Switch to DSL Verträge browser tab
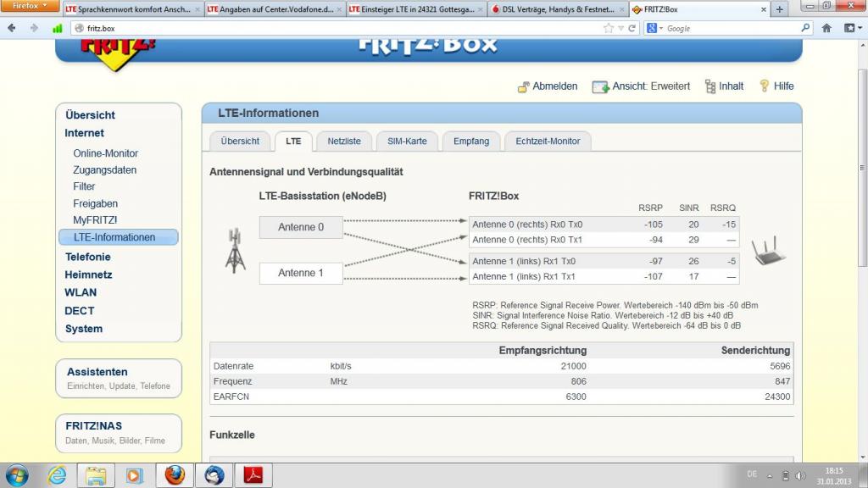 pos(558,9)
